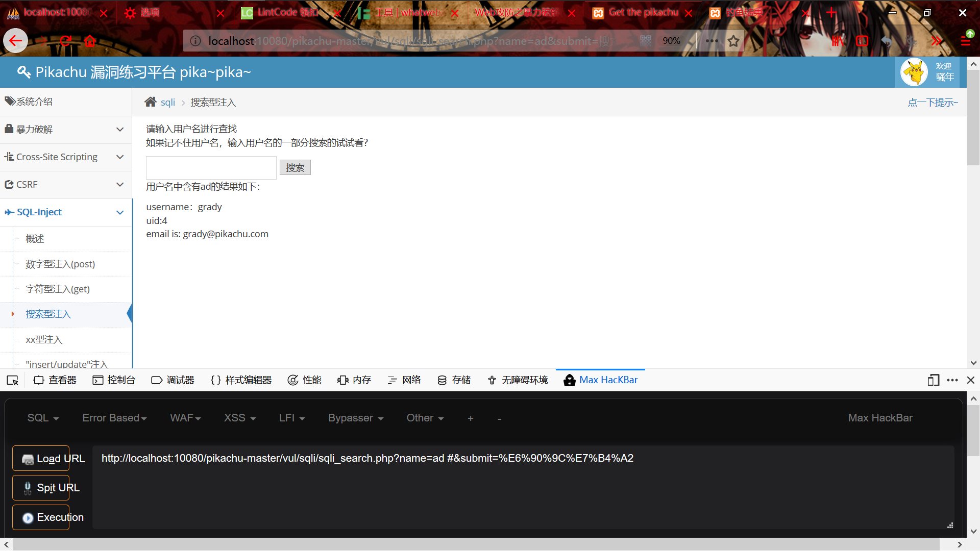Open the XSS dropdown in HackBar

coord(239,418)
